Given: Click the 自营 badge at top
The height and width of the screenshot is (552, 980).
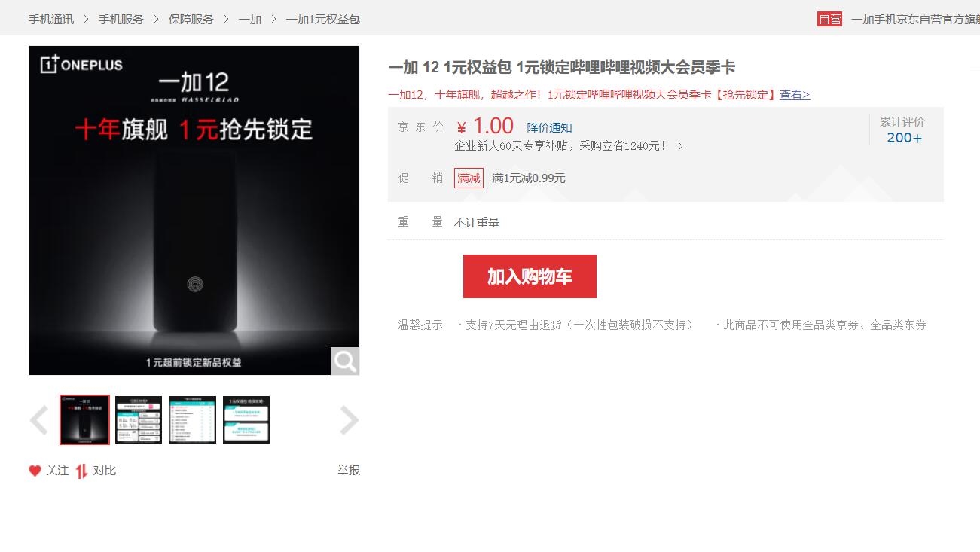Looking at the screenshot, I should [829, 19].
